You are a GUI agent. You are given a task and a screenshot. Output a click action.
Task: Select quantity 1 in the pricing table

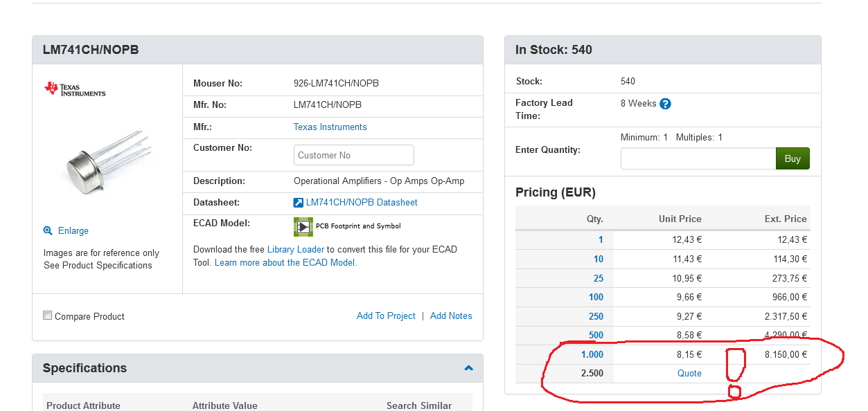click(601, 240)
